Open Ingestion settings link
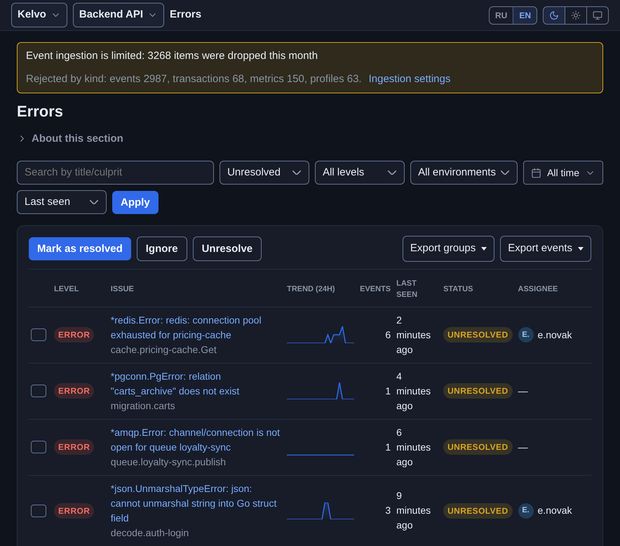 pyautogui.click(x=409, y=79)
